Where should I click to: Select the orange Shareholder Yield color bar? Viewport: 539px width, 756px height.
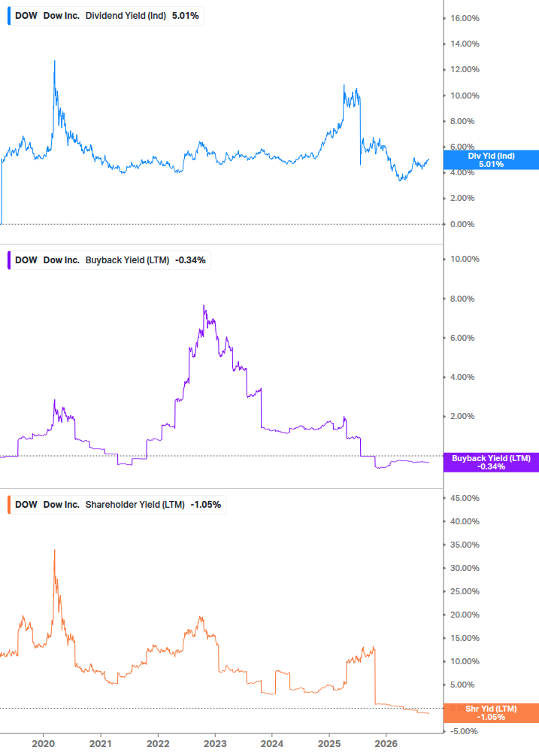point(9,505)
